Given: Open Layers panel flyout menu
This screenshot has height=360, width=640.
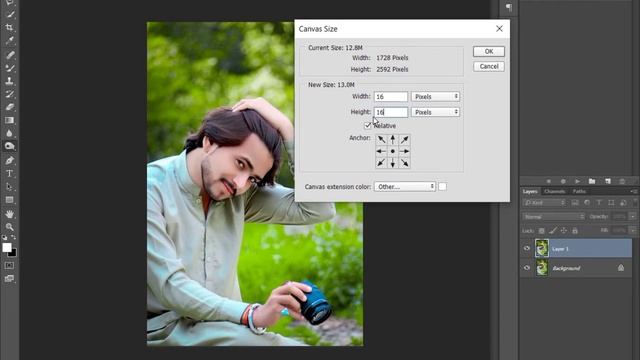Looking at the screenshot, I should point(633,191).
